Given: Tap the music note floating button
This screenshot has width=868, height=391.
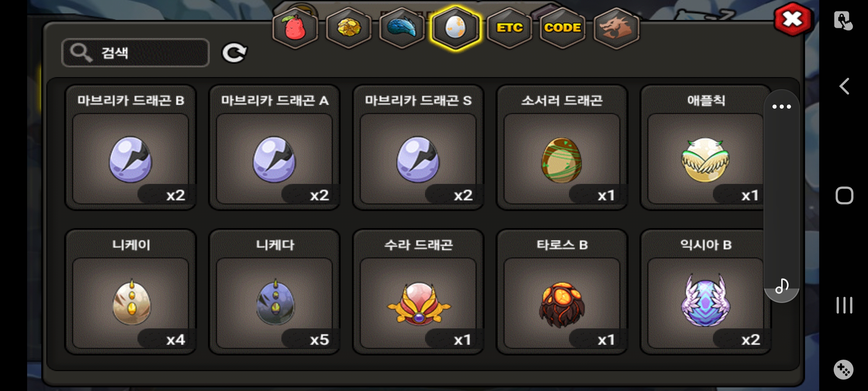Looking at the screenshot, I should pyautogui.click(x=782, y=286).
